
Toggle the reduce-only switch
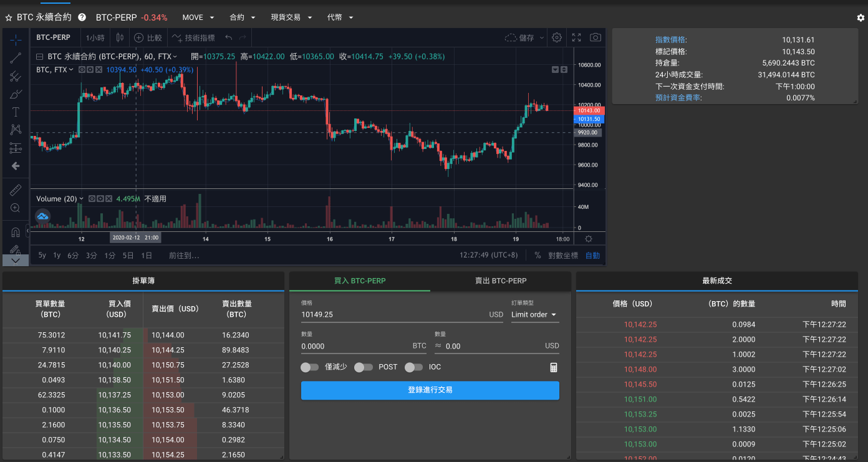309,367
